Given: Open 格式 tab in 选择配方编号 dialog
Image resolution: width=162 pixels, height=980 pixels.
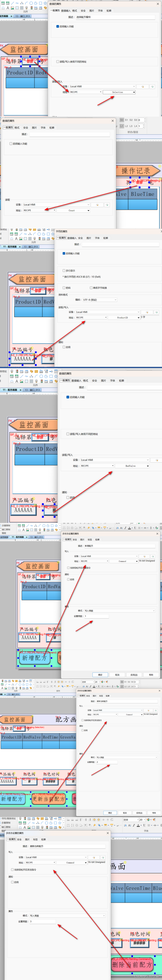Looking at the screenshot, I should coord(74,11).
